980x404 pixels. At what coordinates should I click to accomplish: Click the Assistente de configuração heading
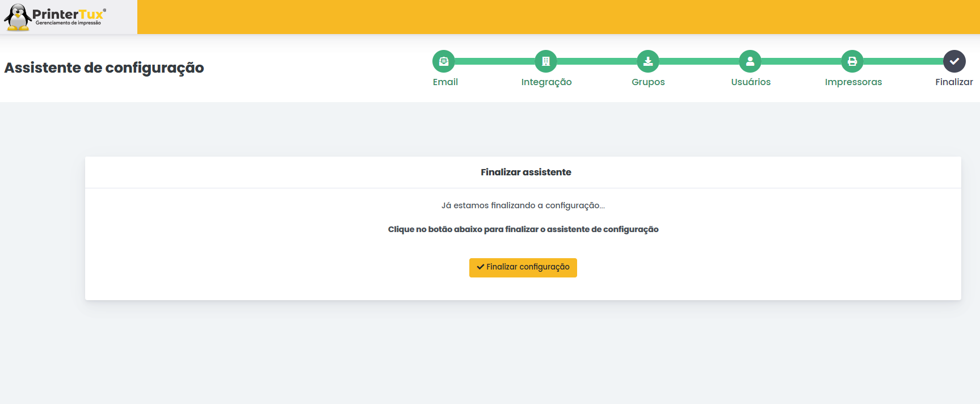click(x=104, y=68)
